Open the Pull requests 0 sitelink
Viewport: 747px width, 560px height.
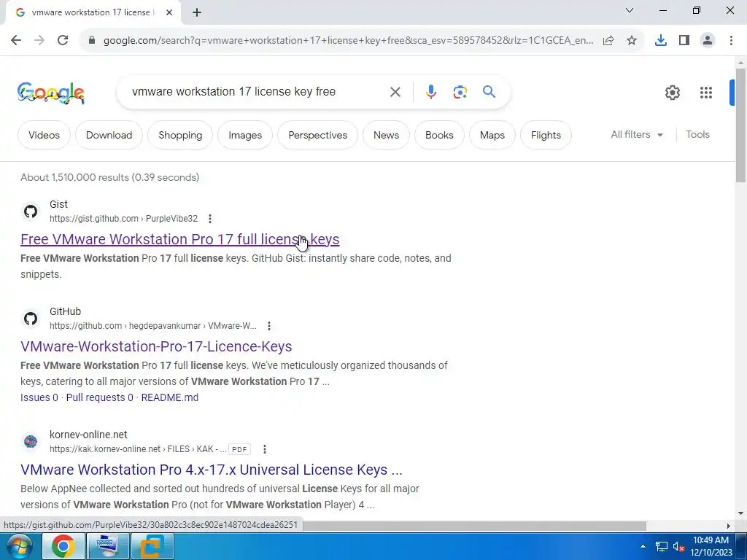coord(99,397)
